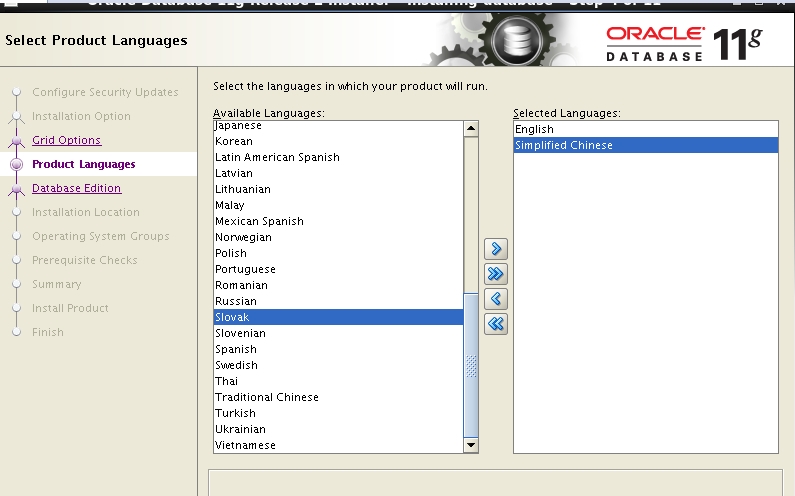The height and width of the screenshot is (496, 795).
Task: Click the Configure Security Updates step
Action: point(105,92)
